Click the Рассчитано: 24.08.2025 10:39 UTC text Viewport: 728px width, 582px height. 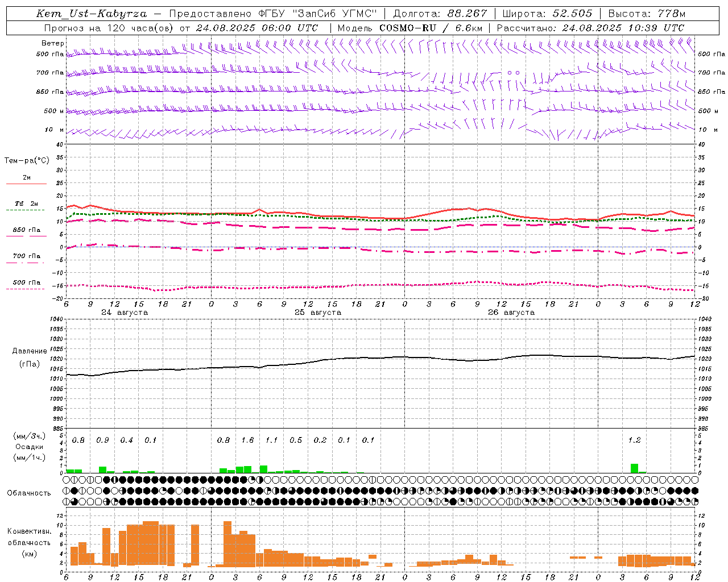(590, 28)
